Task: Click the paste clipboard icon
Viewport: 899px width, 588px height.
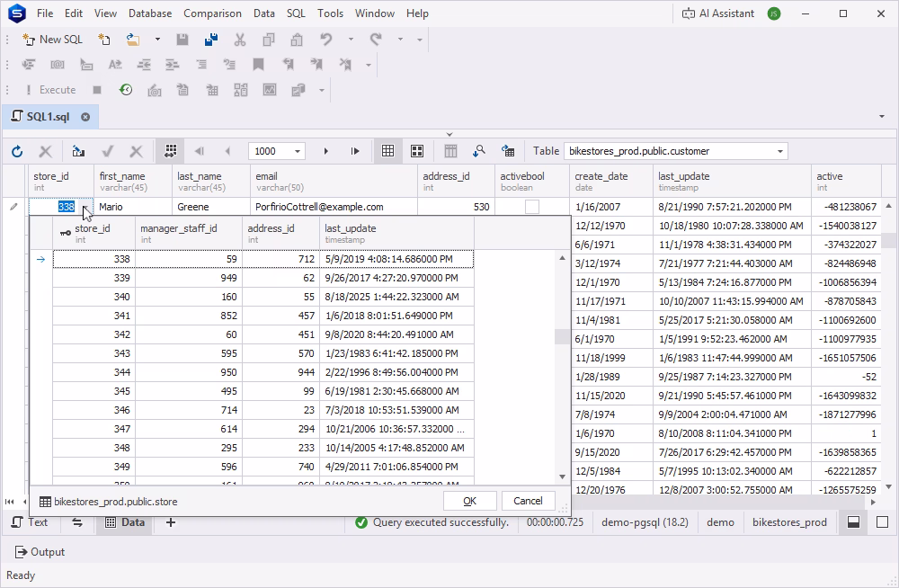Action: [x=297, y=39]
